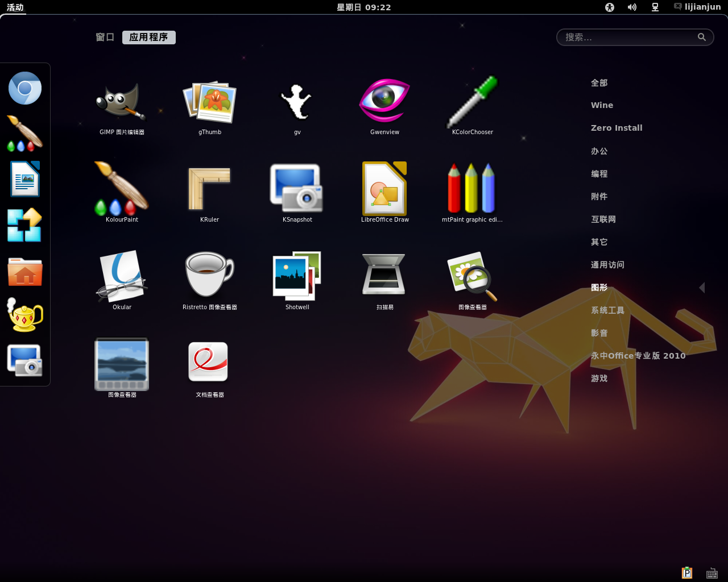This screenshot has width=728, height=582.
Task: Click the blue squares icon in the dock
Action: click(24, 225)
